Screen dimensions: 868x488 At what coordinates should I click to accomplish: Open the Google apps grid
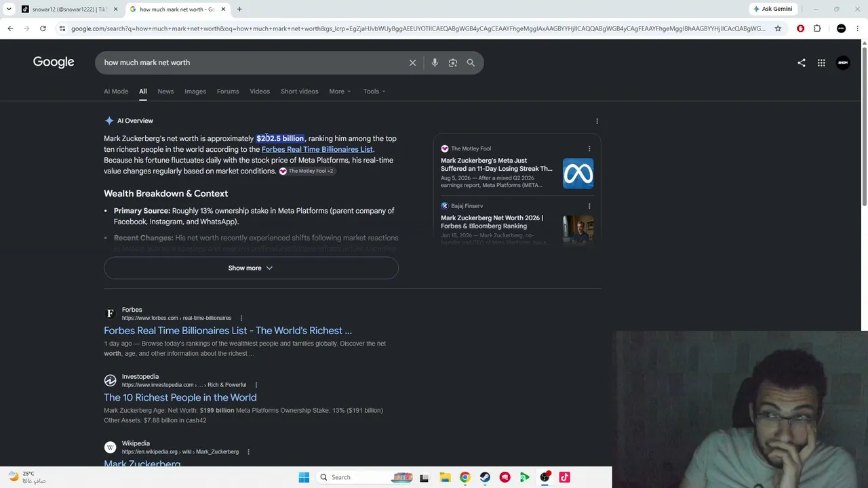click(x=821, y=62)
